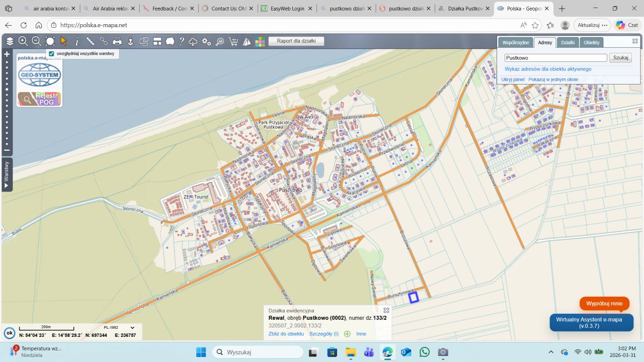Expand parcel details with green plus icon

(347, 334)
